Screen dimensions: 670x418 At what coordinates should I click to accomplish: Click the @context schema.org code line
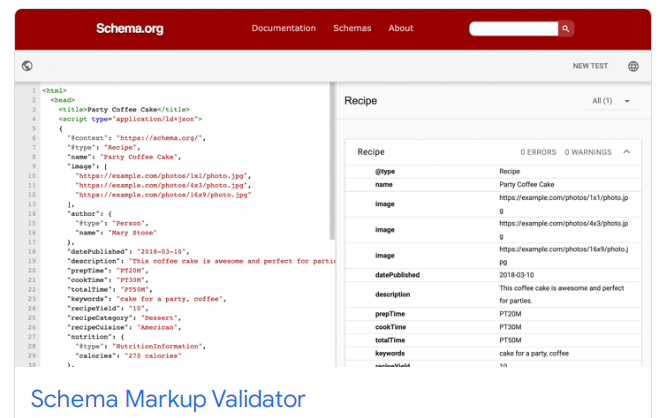coord(136,138)
